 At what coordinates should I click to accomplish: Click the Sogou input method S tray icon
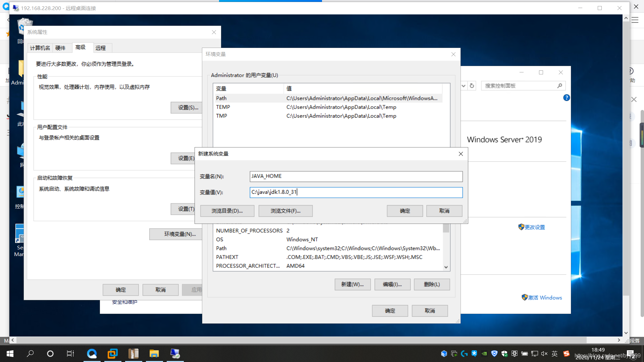pos(567,354)
